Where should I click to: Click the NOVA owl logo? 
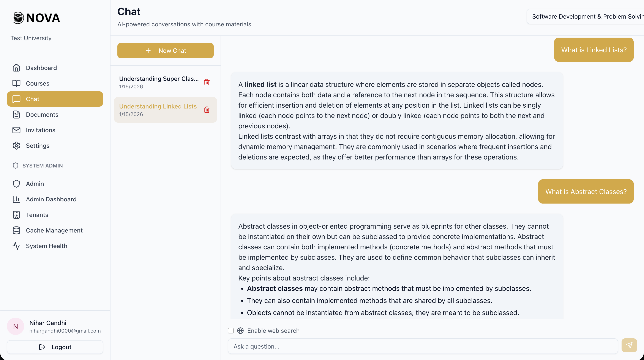click(x=19, y=18)
